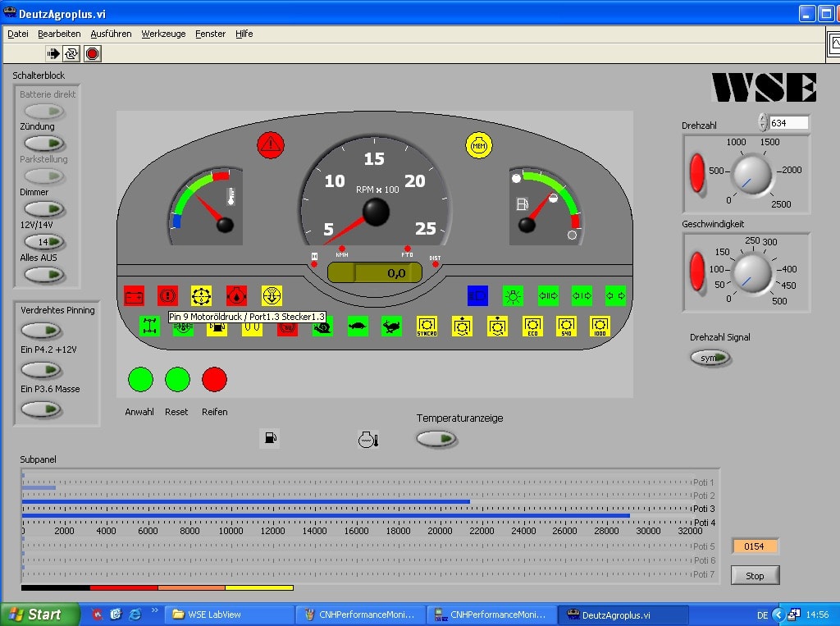Click the green rabbit speed indicator
This screenshot has width=840, height=626.
point(391,326)
